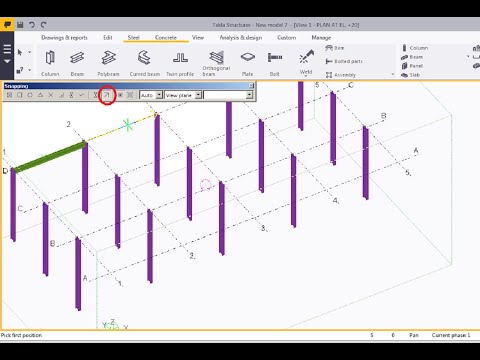The image size is (480, 360).
Task: Open the Custom tab
Action: [x=287, y=38]
